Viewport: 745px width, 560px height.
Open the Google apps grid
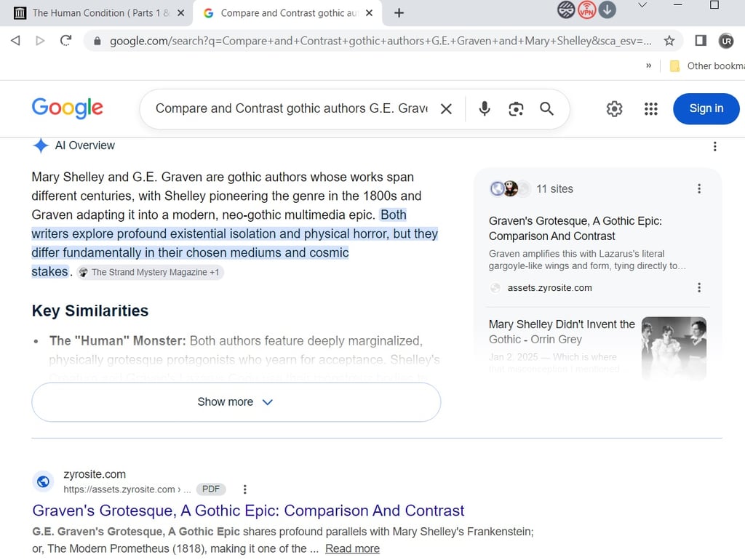tap(650, 109)
